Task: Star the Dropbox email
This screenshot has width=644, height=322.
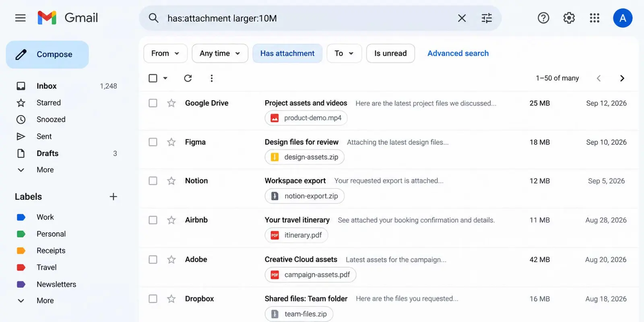Action: tap(171, 299)
